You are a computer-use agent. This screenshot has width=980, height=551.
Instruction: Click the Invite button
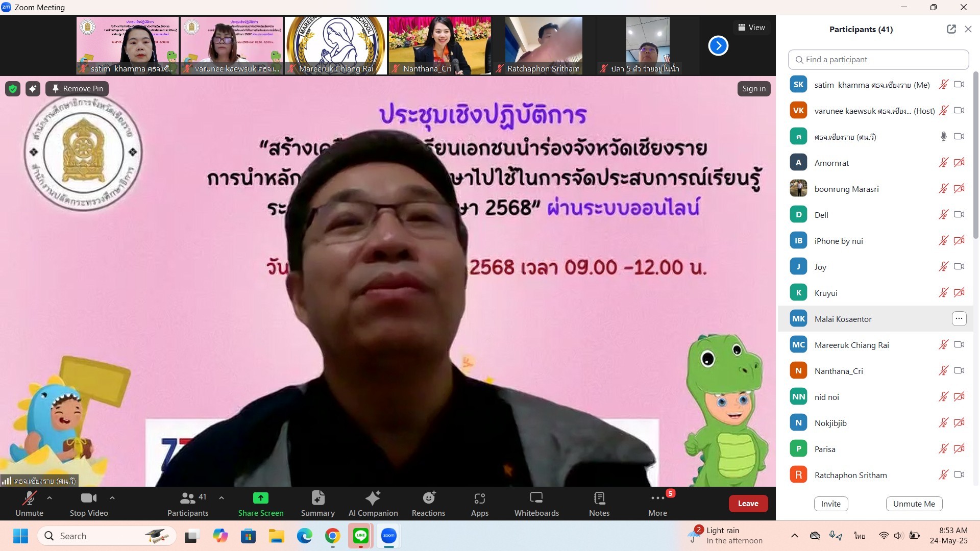[830, 504]
